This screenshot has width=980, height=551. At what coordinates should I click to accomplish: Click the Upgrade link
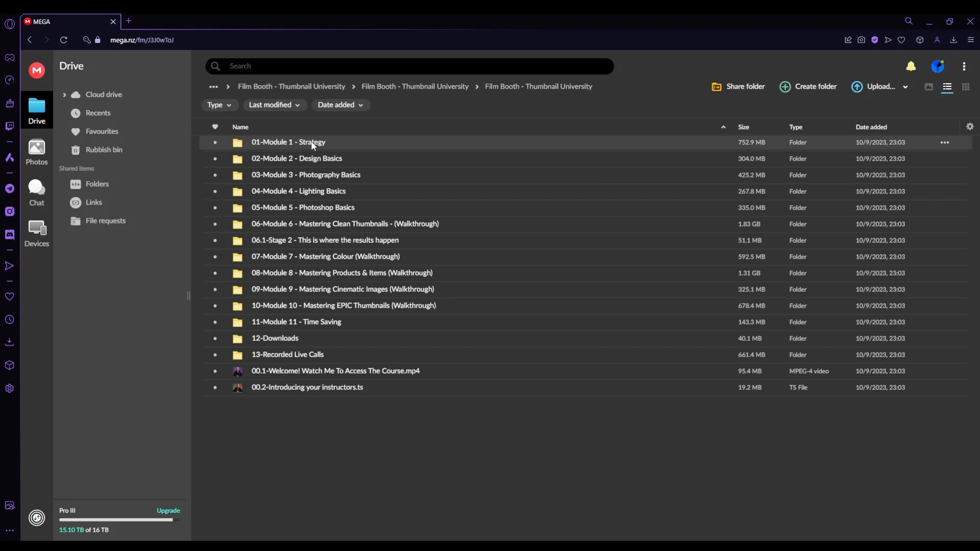pos(168,511)
